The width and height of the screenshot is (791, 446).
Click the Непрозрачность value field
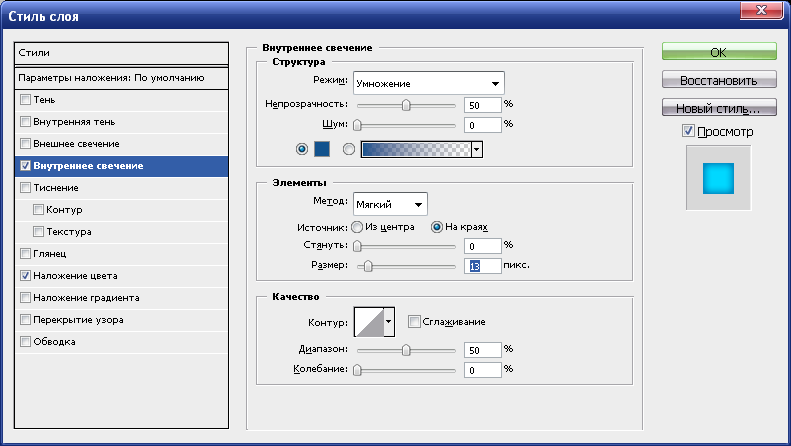(x=483, y=105)
